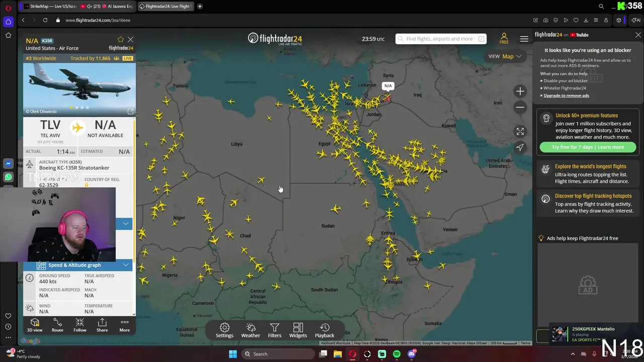Show hidden system tray icons
Viewport: 644px width, 362px height.
point(573,354)
